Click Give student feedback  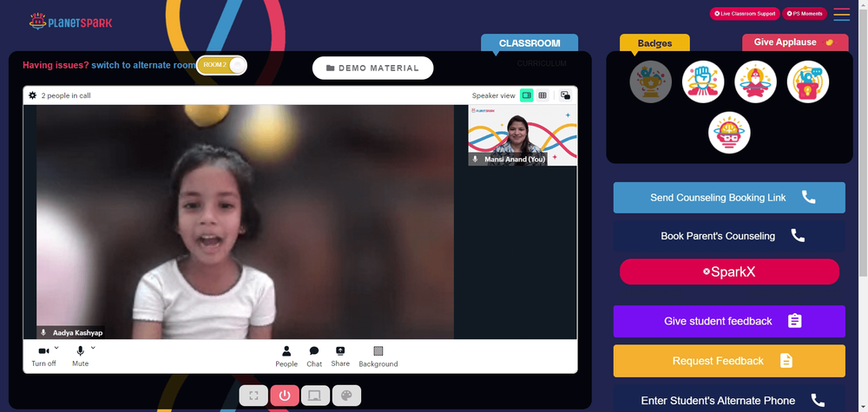point(729,321)
